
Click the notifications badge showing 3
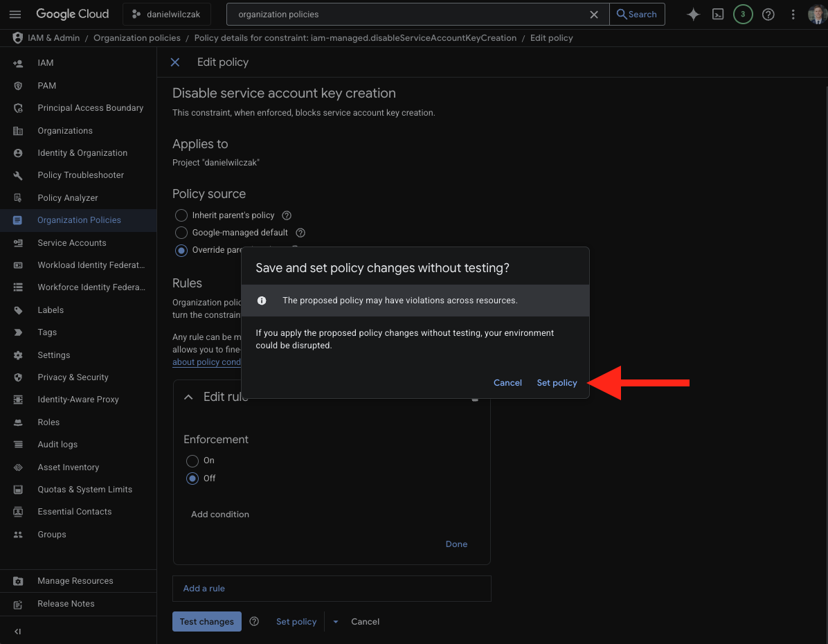click(x=743, y=15)
